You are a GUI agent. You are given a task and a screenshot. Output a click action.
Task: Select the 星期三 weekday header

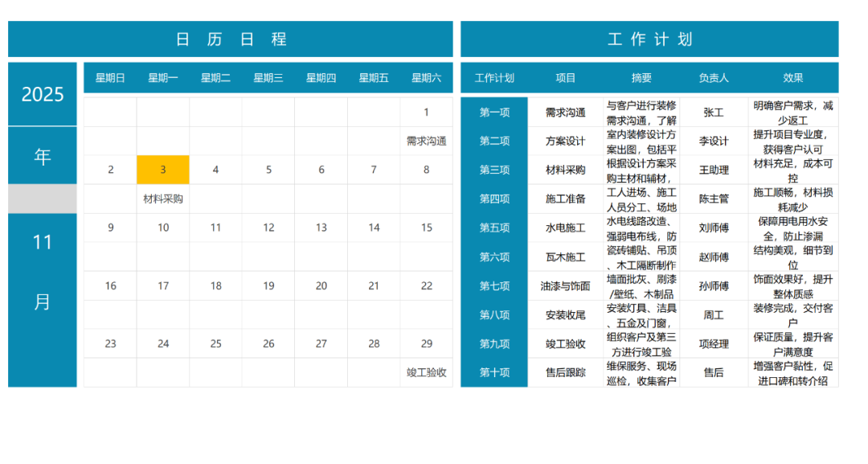coord(268,78)
